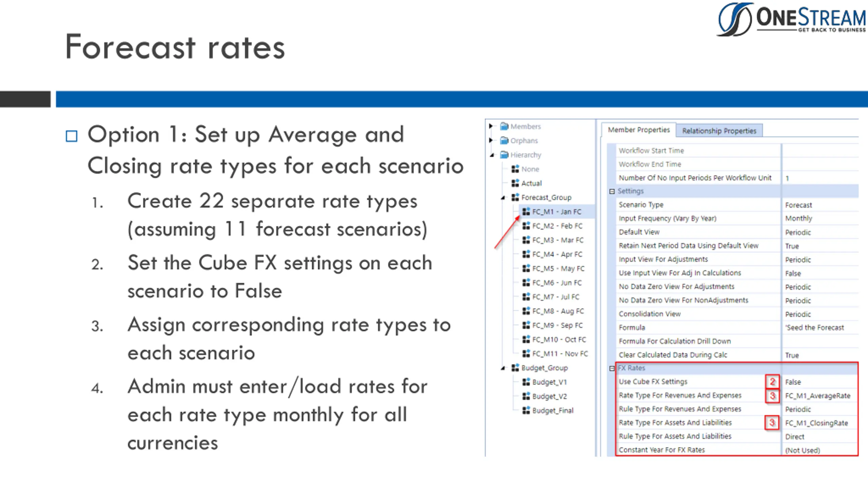Click the FC_M8 - Aug FC member icon

pyautogui.click(x=526, y=311)
